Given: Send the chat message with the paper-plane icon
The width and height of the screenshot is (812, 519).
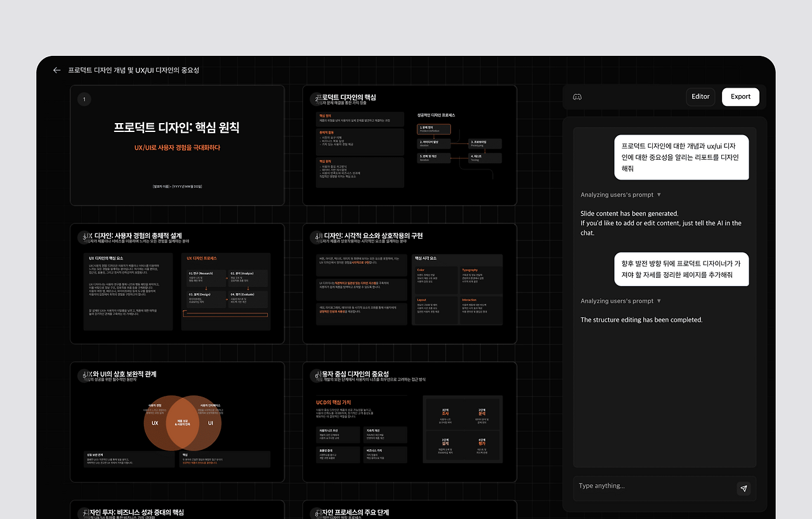Looking at the screenshot, I should pos(743,489).
